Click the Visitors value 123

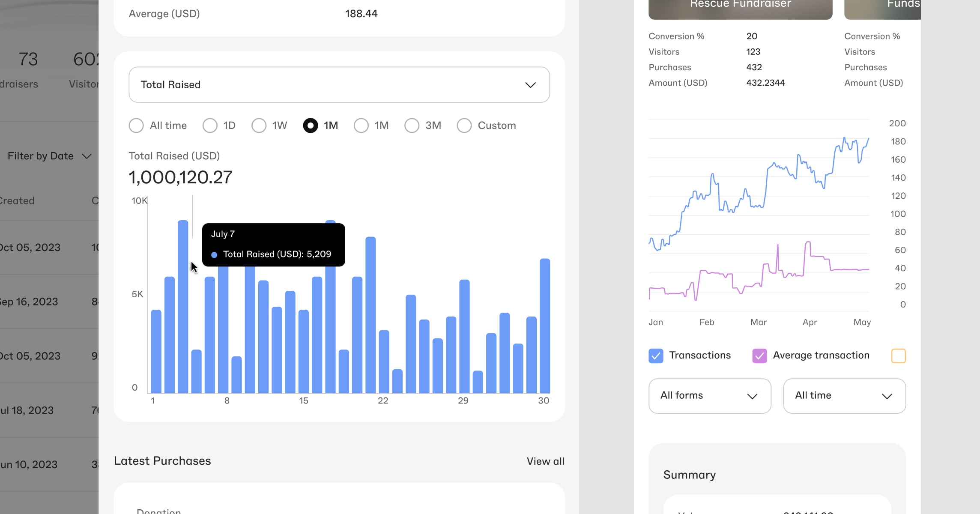pos(753,52)
